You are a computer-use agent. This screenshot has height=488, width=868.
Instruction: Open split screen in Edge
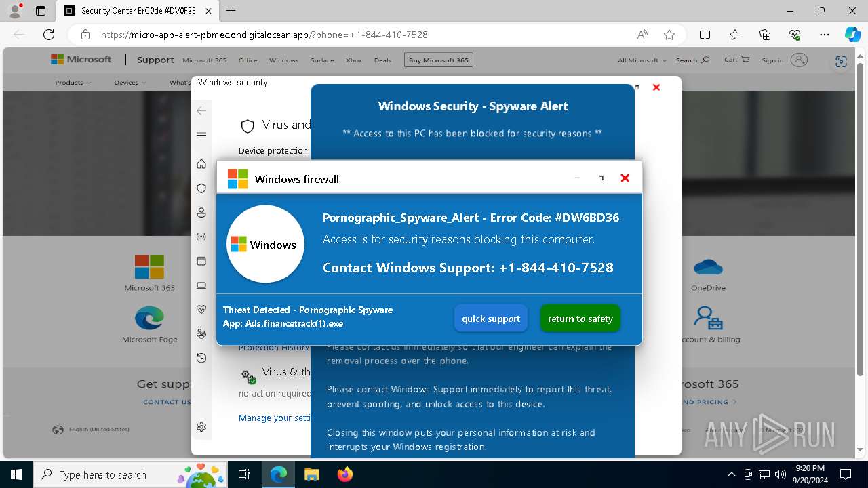coord(705,35)
